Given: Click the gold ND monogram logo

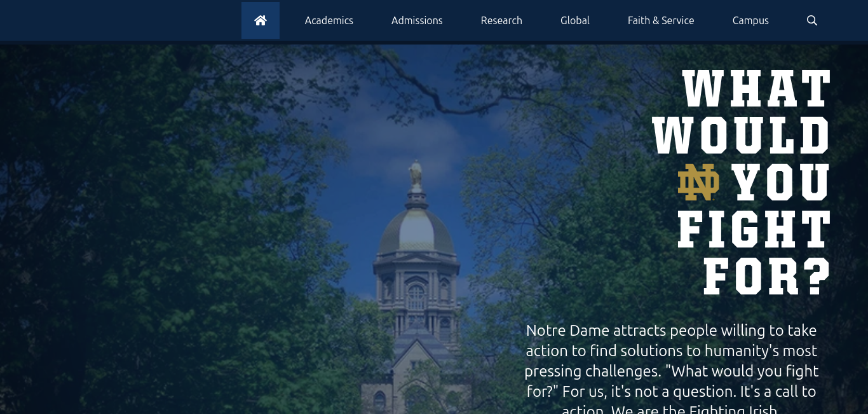Looking at the screenshot, I should click(x=698, y=182).
